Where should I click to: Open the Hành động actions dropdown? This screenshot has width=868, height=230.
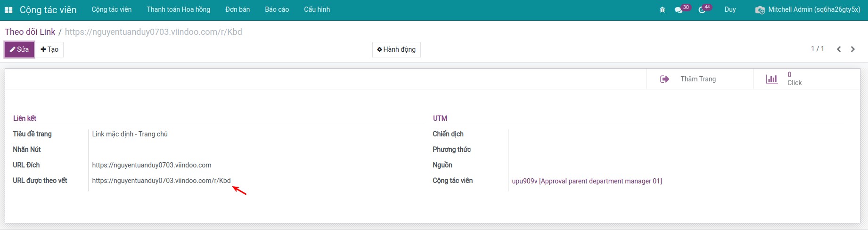point(396,49)
